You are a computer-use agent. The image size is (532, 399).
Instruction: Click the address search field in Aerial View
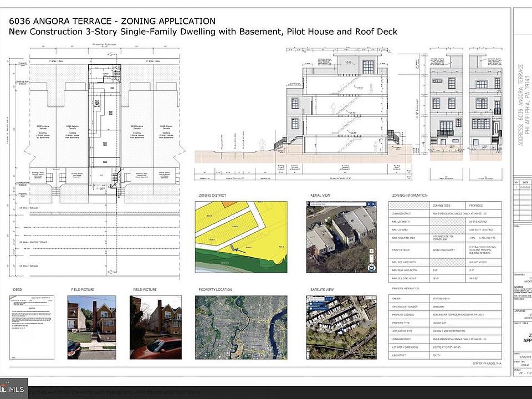pos(338,204)
